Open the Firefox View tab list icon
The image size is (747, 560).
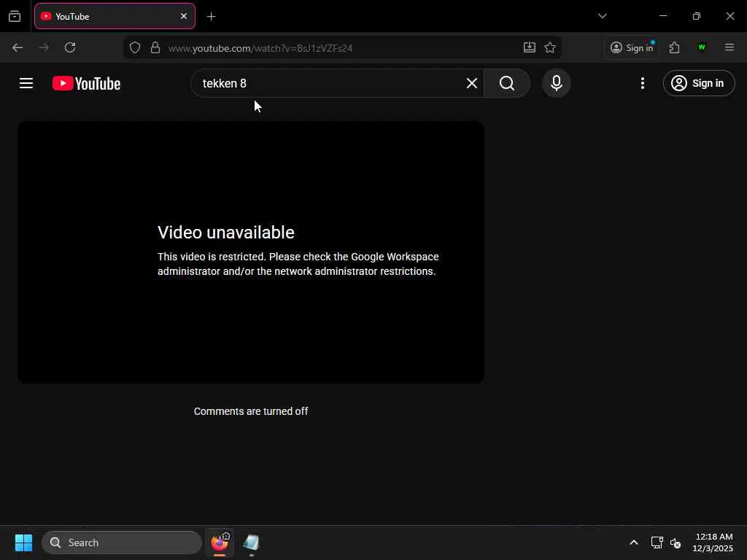[x=15, y=16]
